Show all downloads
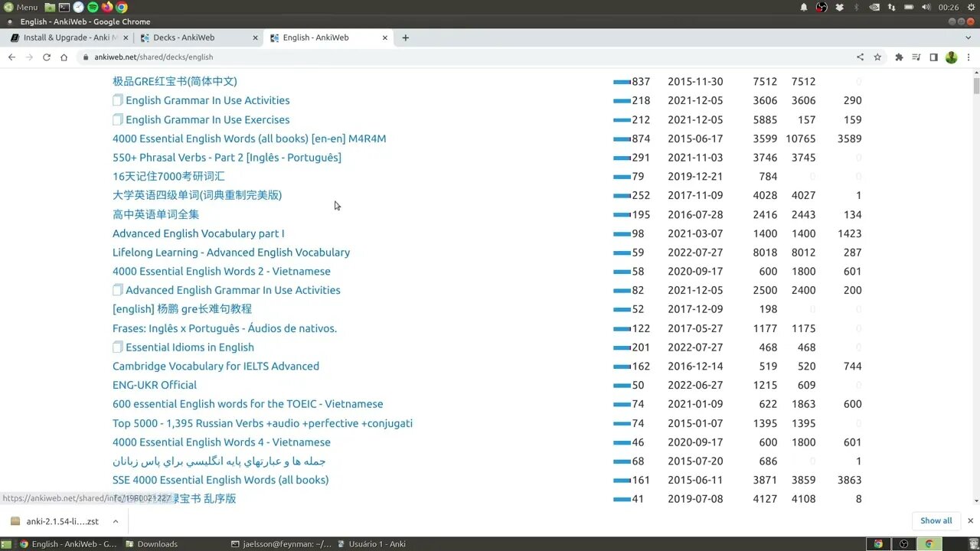The image size is (980, 551). coord(936,520)
